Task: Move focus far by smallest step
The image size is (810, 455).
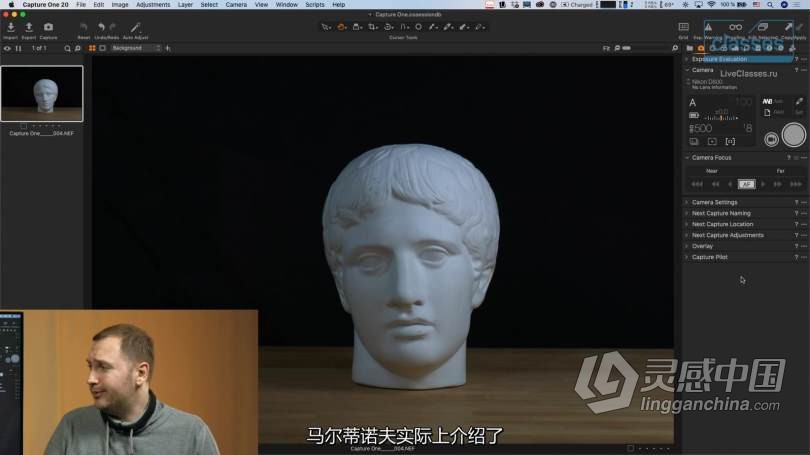Action: click(x=763, y=184)
